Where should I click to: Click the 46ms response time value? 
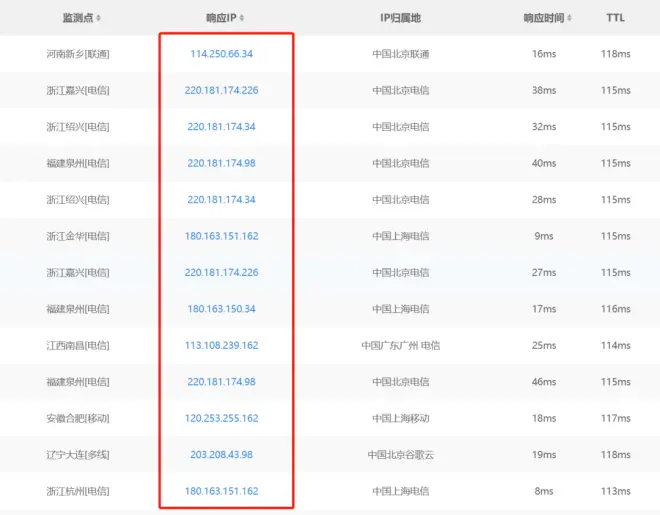(x=544, y=382)
